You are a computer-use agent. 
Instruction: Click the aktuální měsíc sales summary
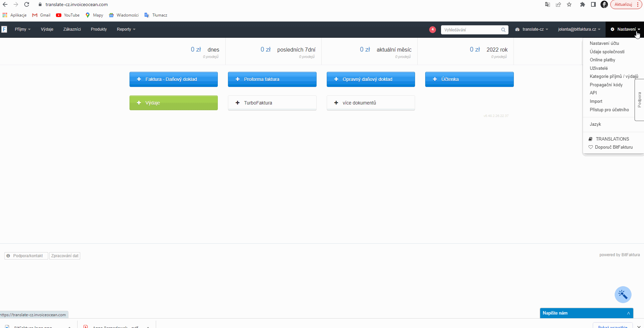click(x=386, y=52)
